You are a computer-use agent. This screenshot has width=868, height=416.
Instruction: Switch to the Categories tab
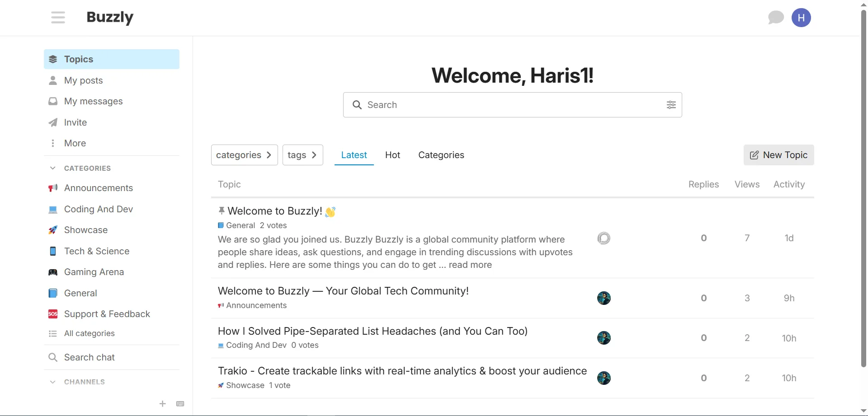coord(441,155)
